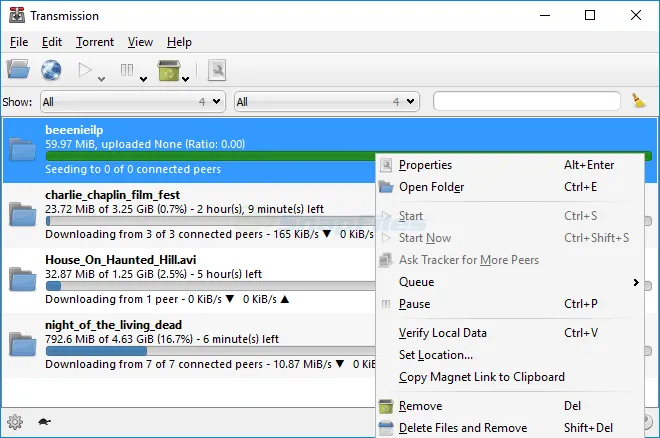Open the gear options menu in status bar

tap(15, 422)
